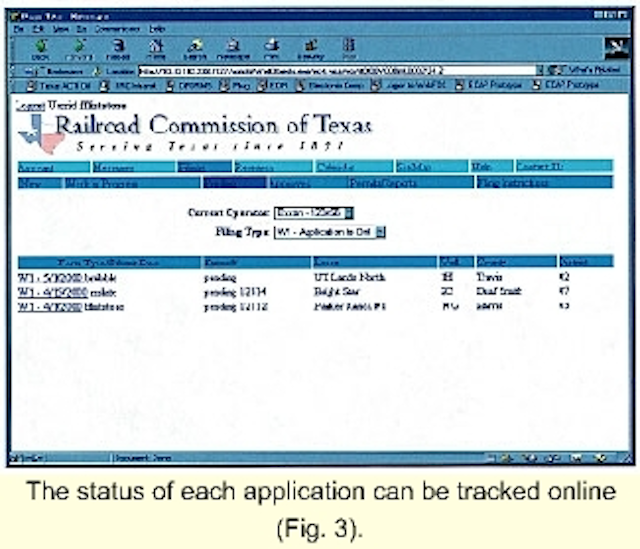The width and height of the screenshot is (640, 549).
Task: Click the Bright Star lease cell
Action: 336,291
